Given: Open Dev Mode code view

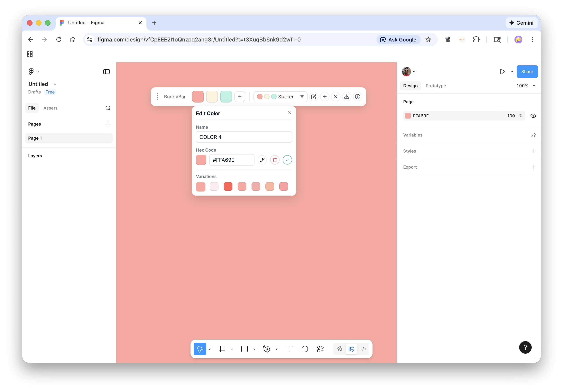Looking at the screenshot, I should click(x=363, y=349).
